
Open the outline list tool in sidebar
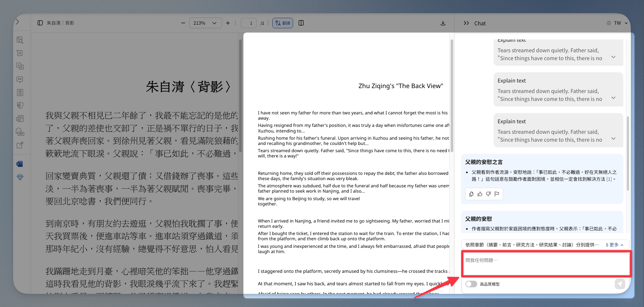(x=20, y=53)
